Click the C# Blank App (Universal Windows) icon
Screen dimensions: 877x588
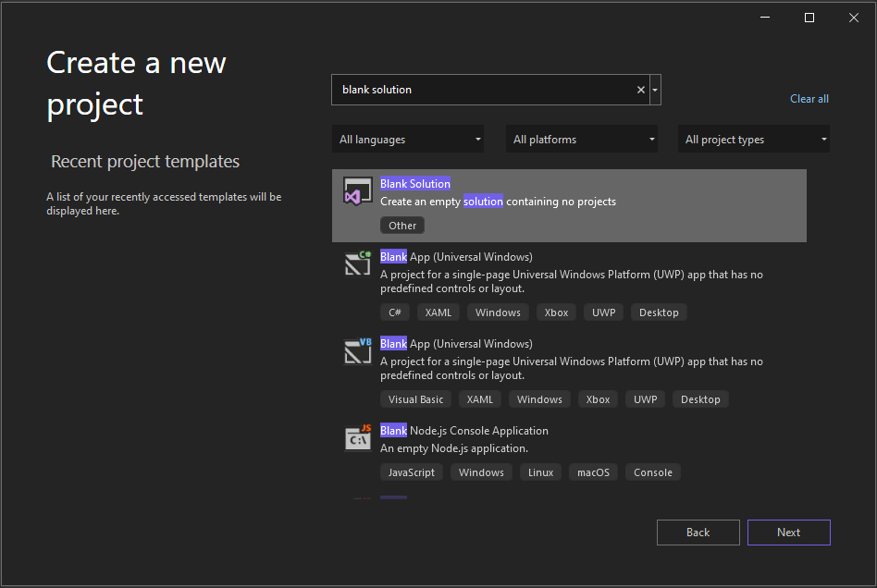(358, 263)
